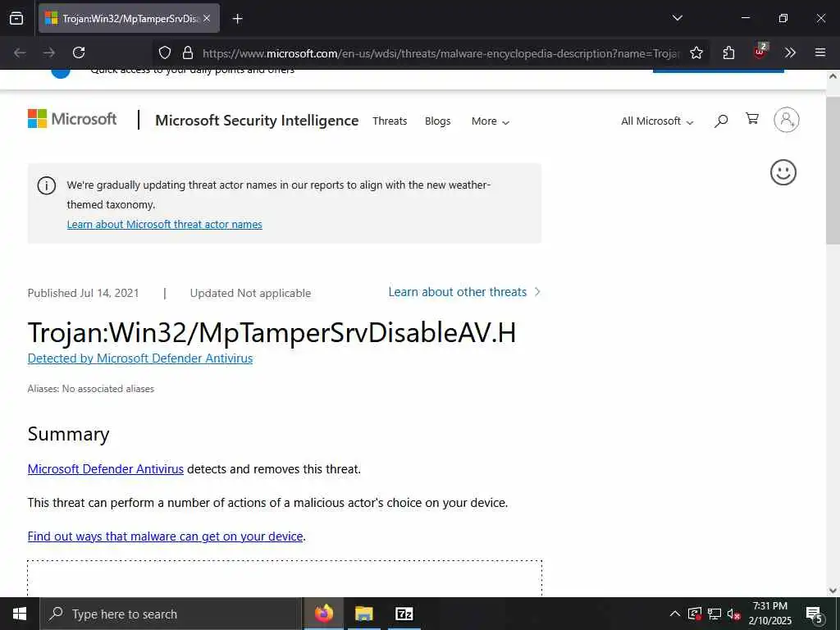Image resolution: width=840 pixels, height=630 pixels.
Task: Go back to previous page
Action: (x=20, y=52)
